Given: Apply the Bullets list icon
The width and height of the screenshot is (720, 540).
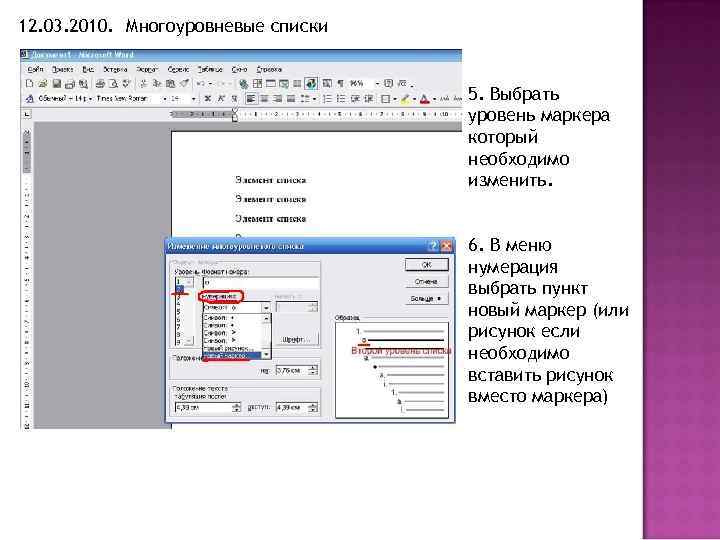Looking at the screenshot, I should 341,98.
